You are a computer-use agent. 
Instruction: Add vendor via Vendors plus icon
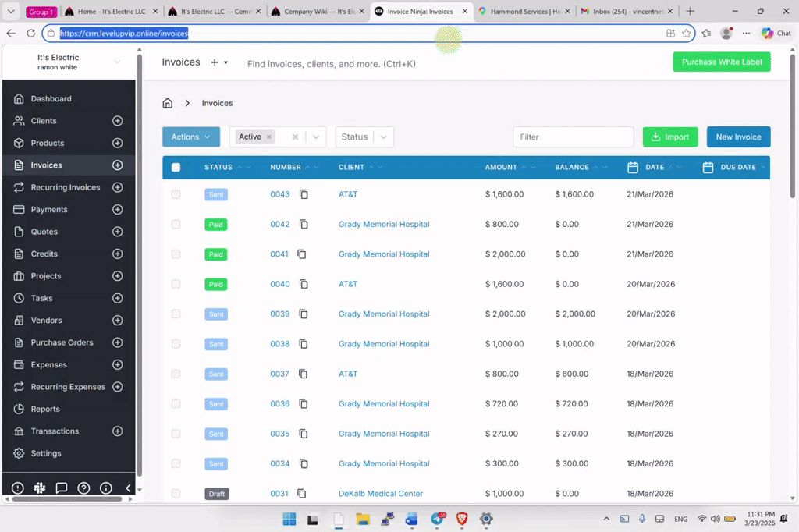pyautogui.click(x=117, y=321)
